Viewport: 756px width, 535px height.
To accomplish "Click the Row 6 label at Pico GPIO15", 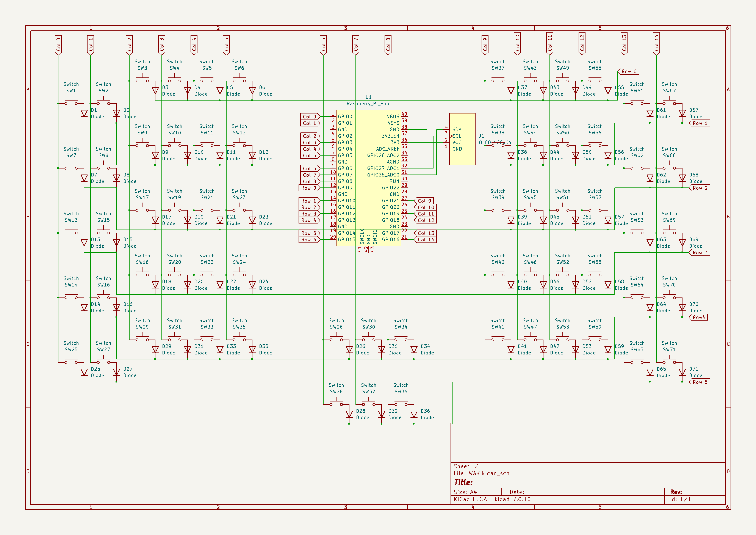I will click(309, 240).
